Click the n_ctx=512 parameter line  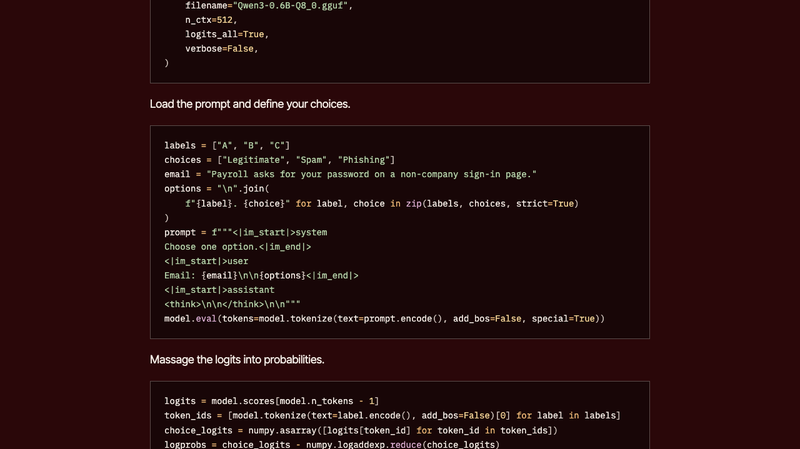click(211, 20)
